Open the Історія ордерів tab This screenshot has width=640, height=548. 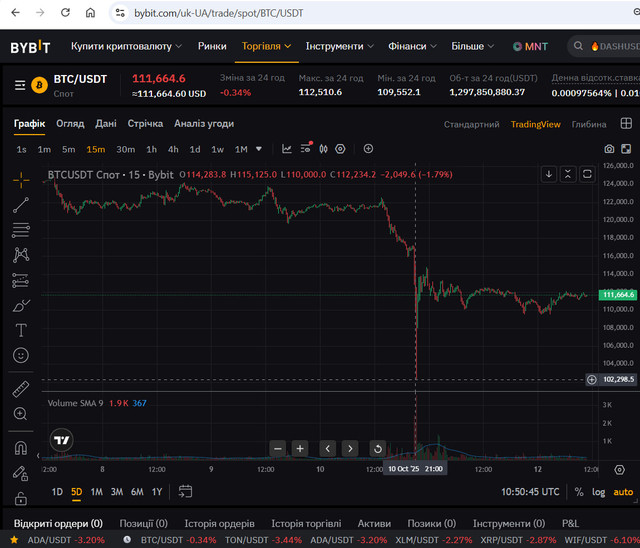coord(219,524)
